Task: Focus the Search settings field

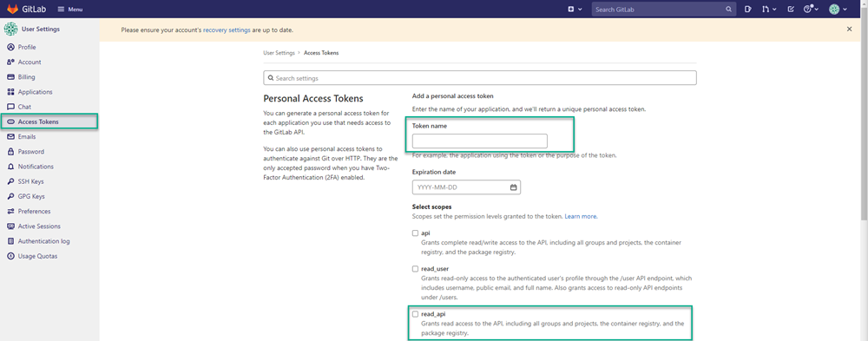Action: coord(480,78)
